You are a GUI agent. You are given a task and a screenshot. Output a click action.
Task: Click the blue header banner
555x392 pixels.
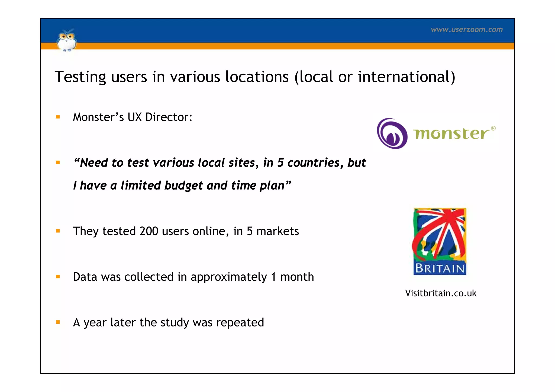[244, 30]
